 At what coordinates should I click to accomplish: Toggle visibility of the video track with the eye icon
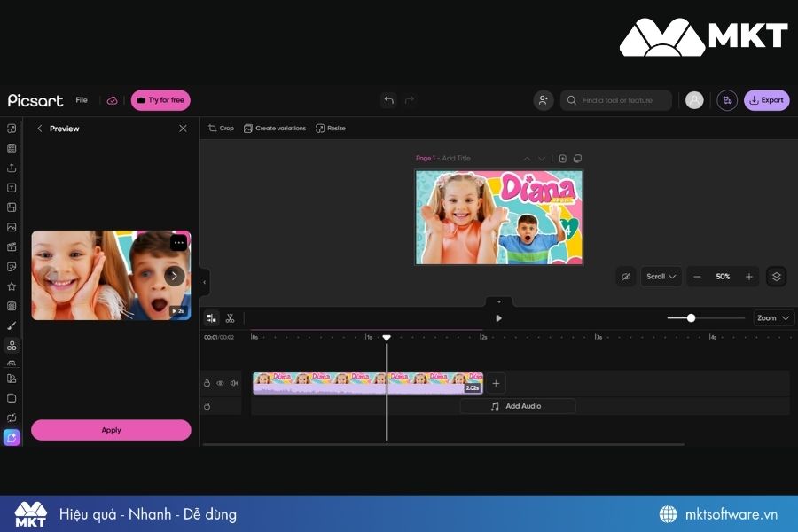220,383
